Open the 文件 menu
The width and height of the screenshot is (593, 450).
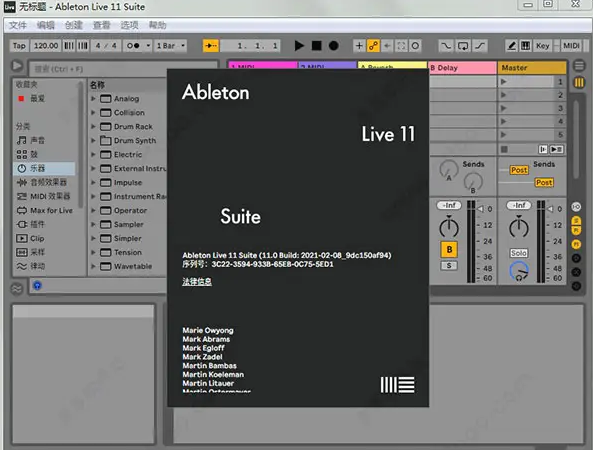pyautogui.click(x=17, y=25)
